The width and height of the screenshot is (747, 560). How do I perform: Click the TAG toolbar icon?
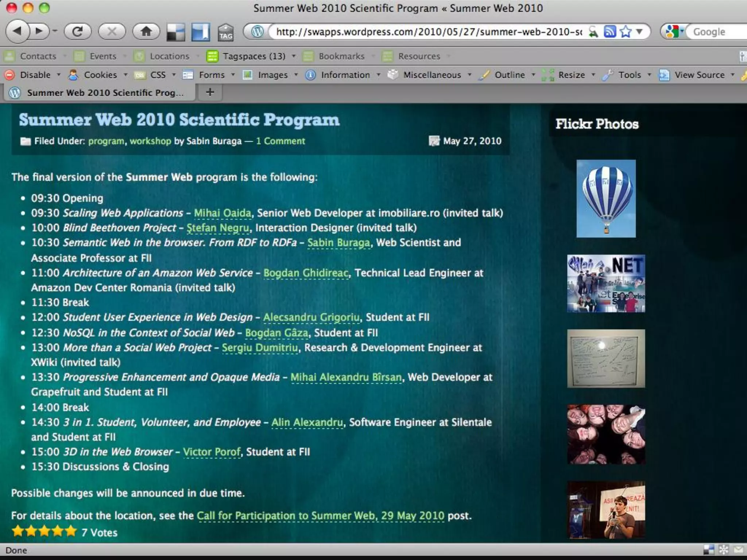[x=226, y=32]
